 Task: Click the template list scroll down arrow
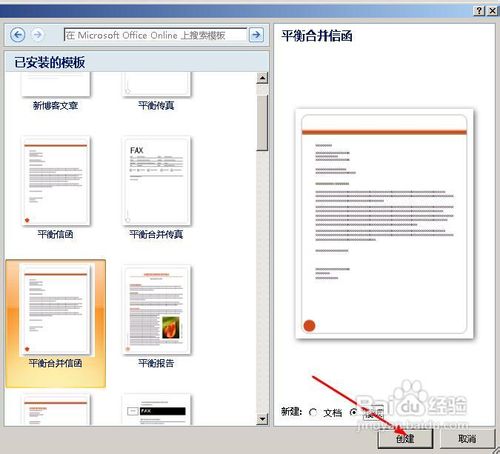(263, 419)
